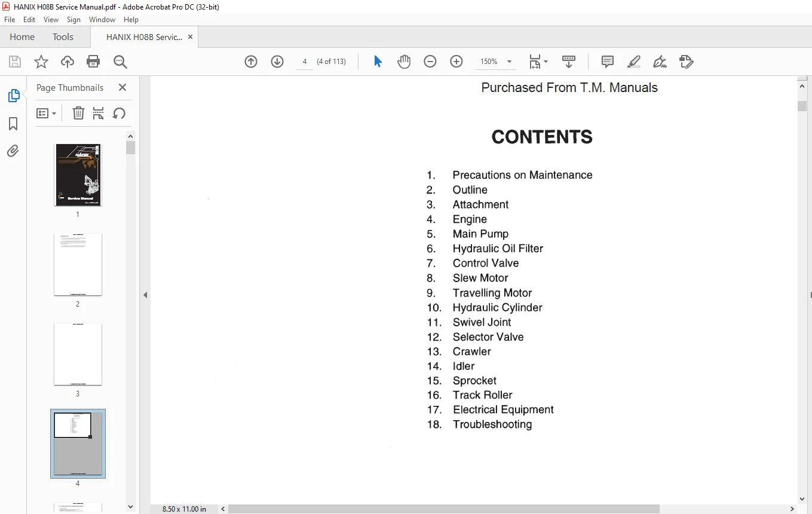Click the horizontal scrollbar right arrow
Screen dimensions: 812x514
793,509
